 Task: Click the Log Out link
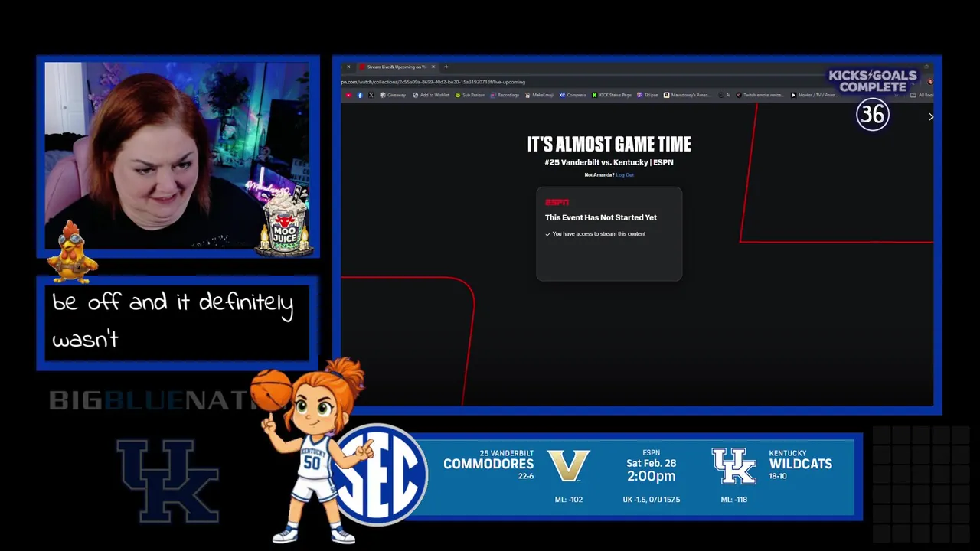(x=625, y=175)
